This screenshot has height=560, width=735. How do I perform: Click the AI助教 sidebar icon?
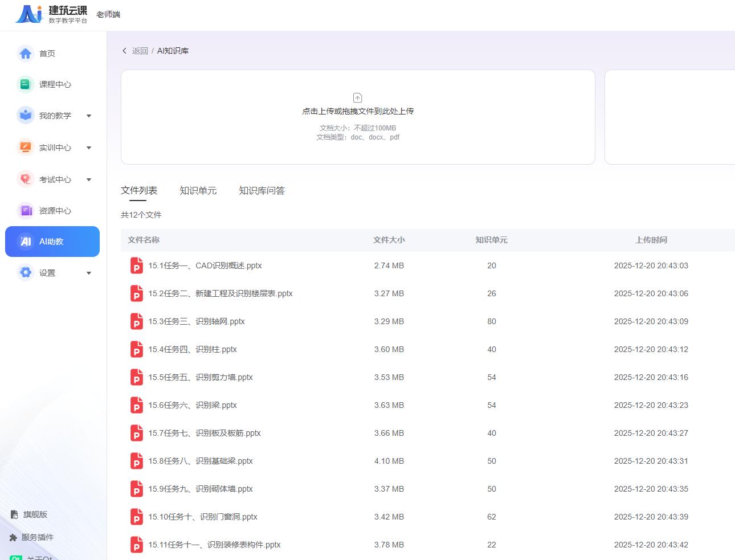26,242
